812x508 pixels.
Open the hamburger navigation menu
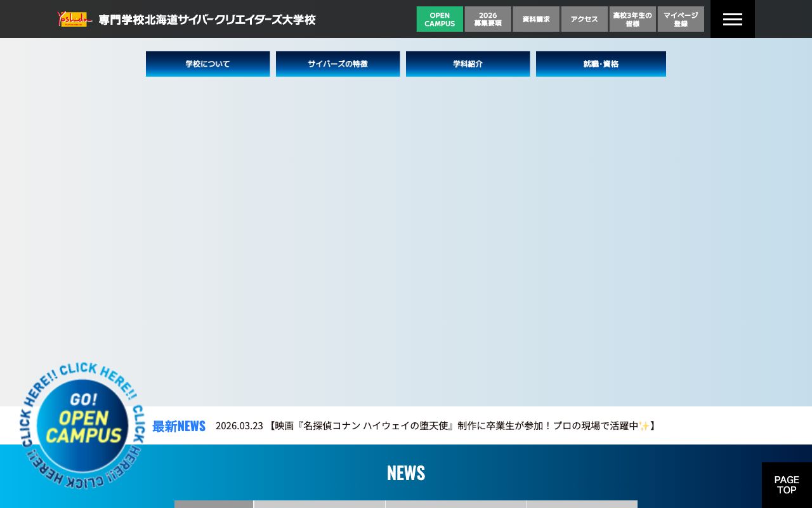(x=732, y=18)
